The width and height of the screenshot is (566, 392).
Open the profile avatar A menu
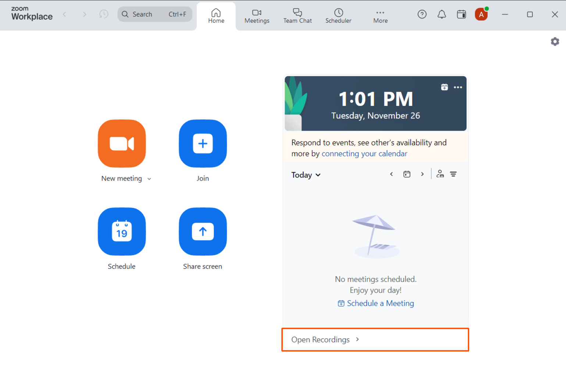click(x=481, y=14)
